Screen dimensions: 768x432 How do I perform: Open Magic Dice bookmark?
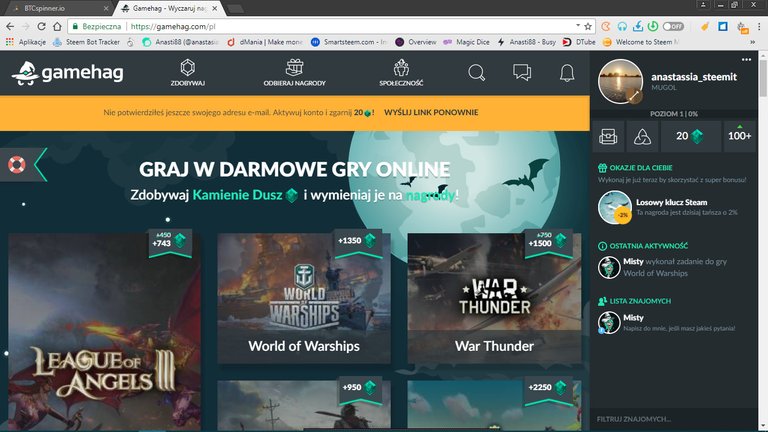pyautogui.click(x=466, y=42)
